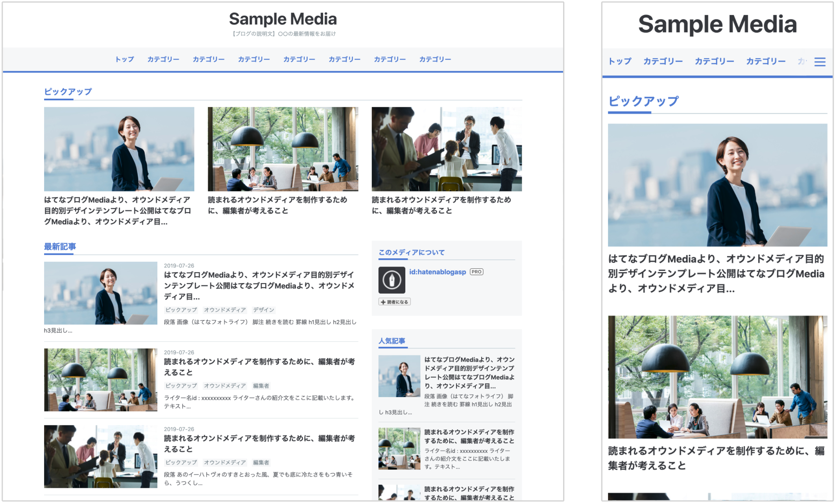Click the first latest article's thumbnail image
The image size is (835, 504).
click(100, 293)
